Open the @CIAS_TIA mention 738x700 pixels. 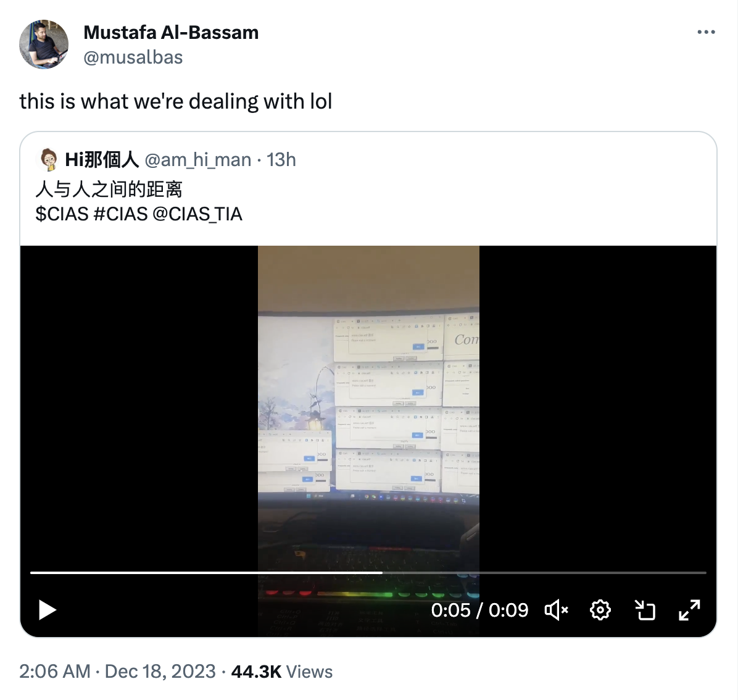pyautogui.click(x=197, y=214)
